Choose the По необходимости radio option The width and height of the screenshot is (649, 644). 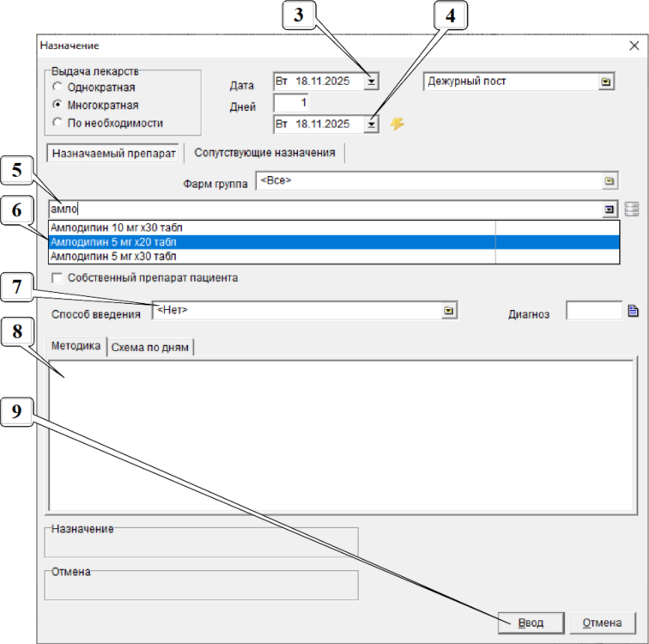point(57,123)
